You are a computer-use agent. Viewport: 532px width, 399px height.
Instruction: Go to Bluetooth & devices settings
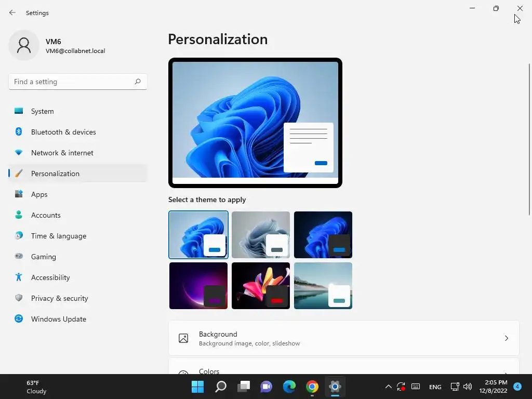[78, 131]
